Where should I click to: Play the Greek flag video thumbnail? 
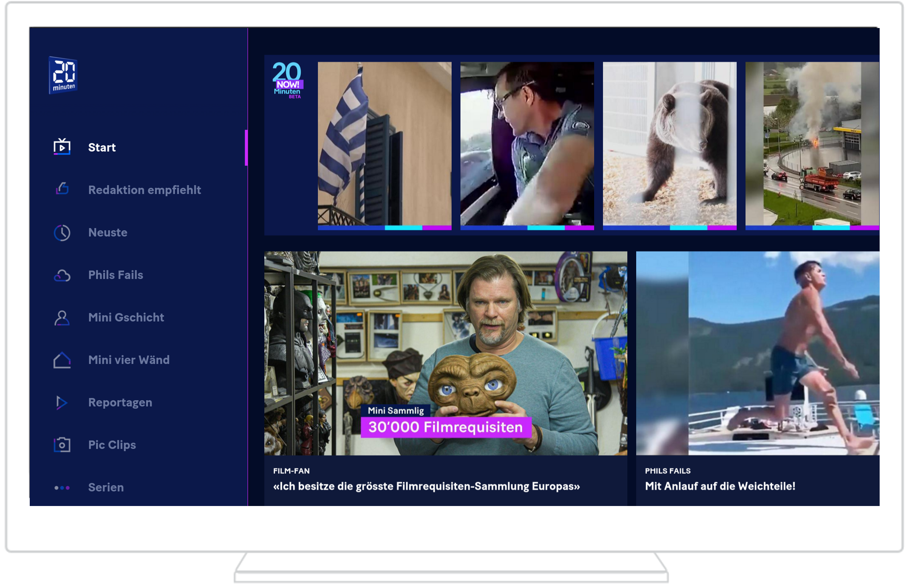(x=384, y=143)
